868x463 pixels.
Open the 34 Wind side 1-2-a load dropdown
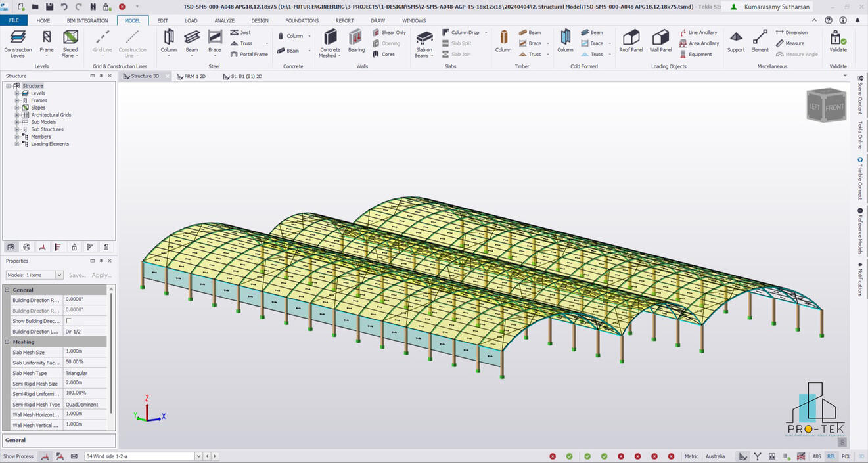tap(198, 456)
